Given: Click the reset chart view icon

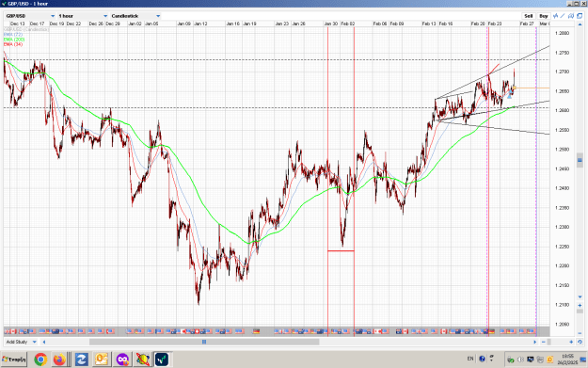Looking at the screenshot, I should tap(580, 342).
